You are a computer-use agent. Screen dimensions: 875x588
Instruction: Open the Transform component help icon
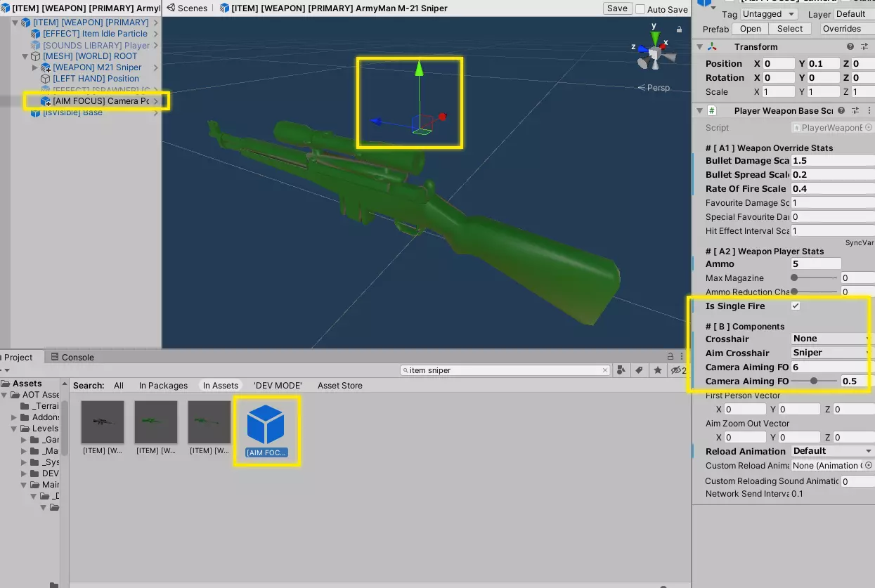(850, 47)
